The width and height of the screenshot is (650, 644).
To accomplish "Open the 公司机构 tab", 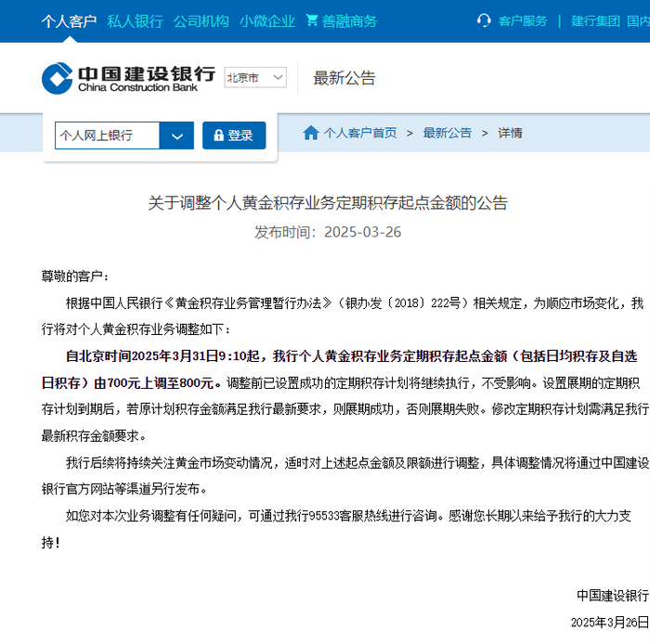I will tap(201, 21).
